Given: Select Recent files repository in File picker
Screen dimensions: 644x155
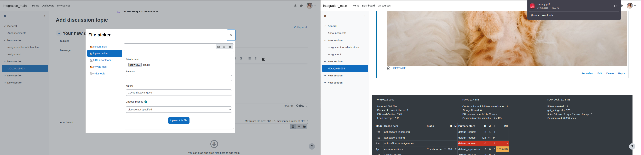Looking at the screenshot, I should pyautogui.click(x=98, y=47).
